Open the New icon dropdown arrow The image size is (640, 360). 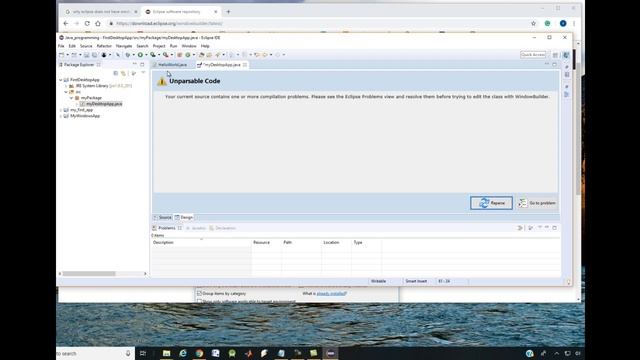click(x=67, y=55)
